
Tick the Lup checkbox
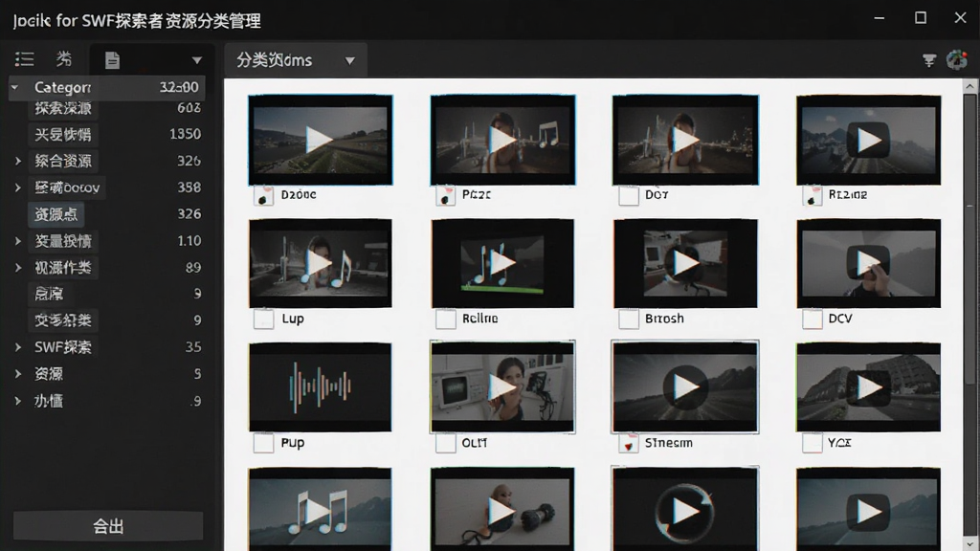(264, 320)
